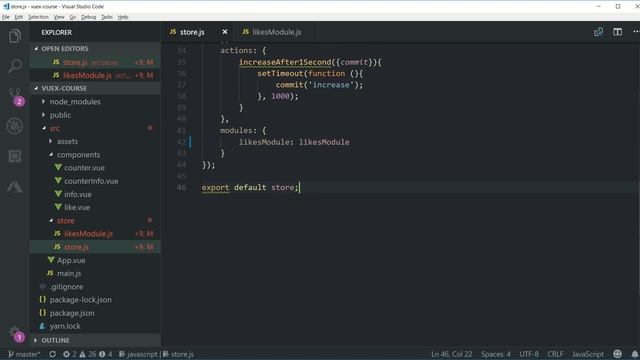Change indentation via Spaces: 4
Viewport: 640px width, 360px height.
496,354
